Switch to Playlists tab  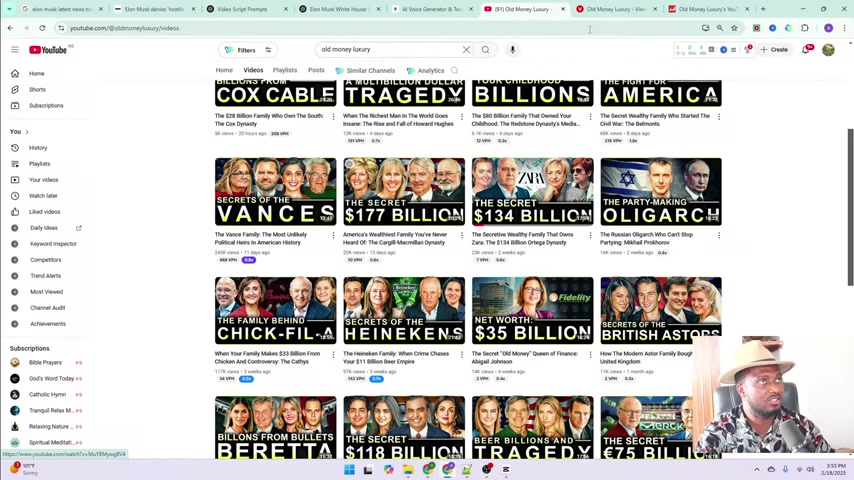click(285, 70)
